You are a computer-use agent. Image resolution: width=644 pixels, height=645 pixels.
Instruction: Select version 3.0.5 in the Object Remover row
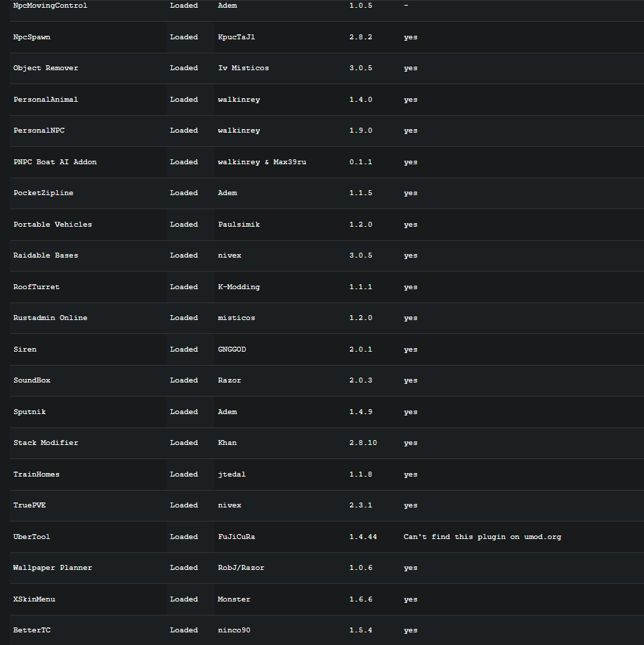pyautogui.click(x=361, y=68)
